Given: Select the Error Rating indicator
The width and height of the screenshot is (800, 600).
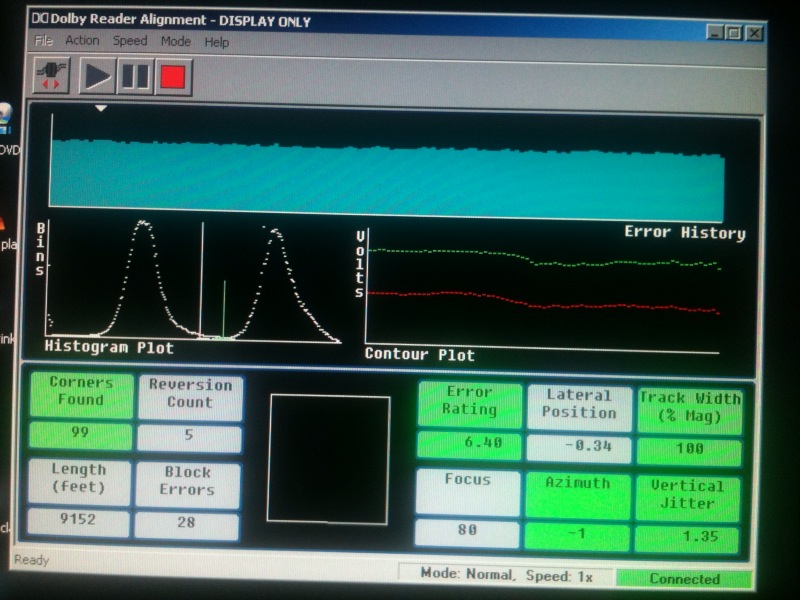Looking at the screenshot, I should tap(469, 402).
